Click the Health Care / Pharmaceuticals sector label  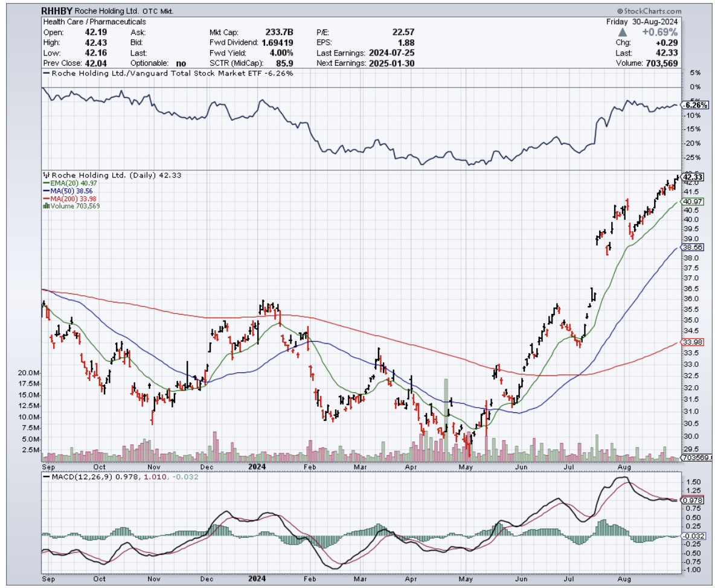(x=95, y=21)
